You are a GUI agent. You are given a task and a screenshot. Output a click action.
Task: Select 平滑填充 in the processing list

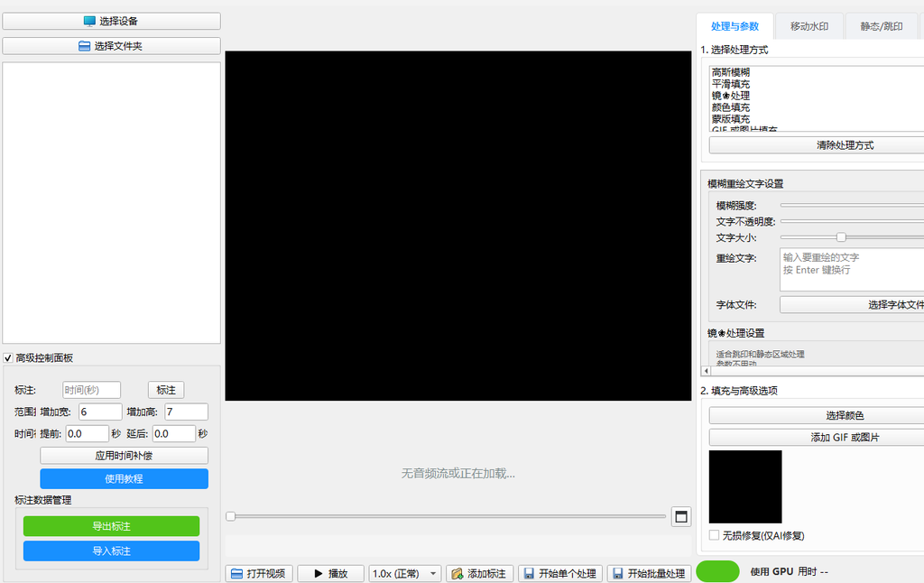[x=731, y=84]
